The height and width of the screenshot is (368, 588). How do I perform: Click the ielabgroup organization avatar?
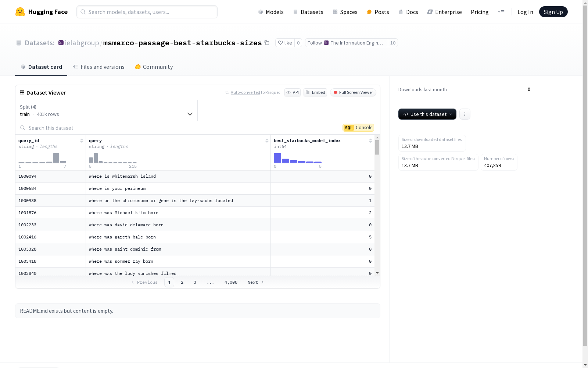tap(61, 43)
